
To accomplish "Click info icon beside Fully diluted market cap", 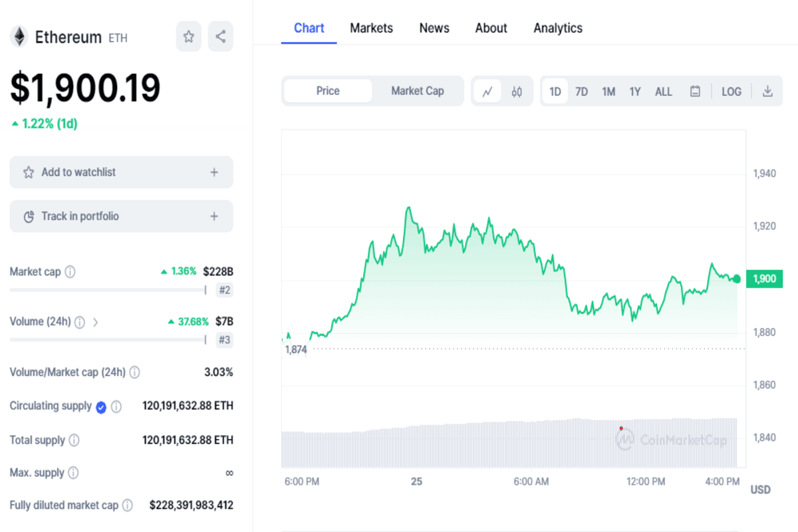I will [x=127, y=505].
